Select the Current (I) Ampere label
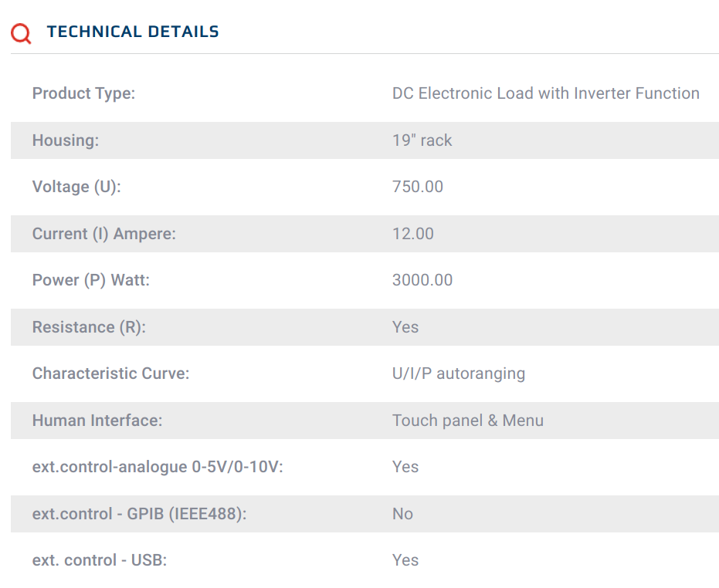719x588 pixels. click(103, 234)
